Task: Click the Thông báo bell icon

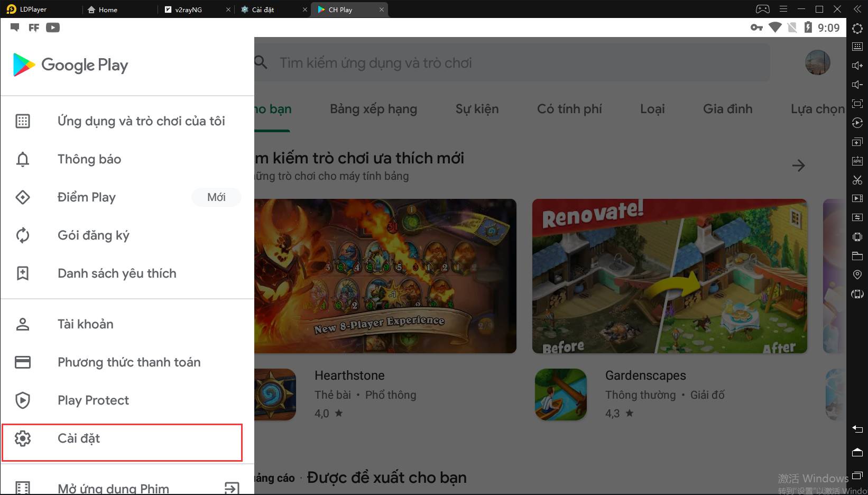Action: 23,159
